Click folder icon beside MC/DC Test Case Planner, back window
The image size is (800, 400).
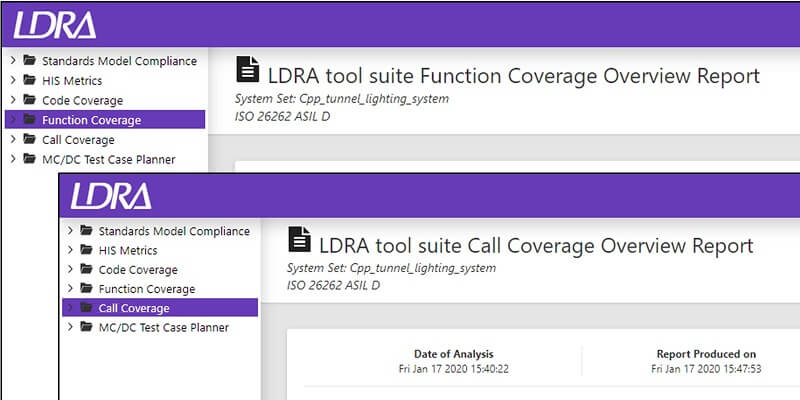pyautogui.click(x=30, y=159)
